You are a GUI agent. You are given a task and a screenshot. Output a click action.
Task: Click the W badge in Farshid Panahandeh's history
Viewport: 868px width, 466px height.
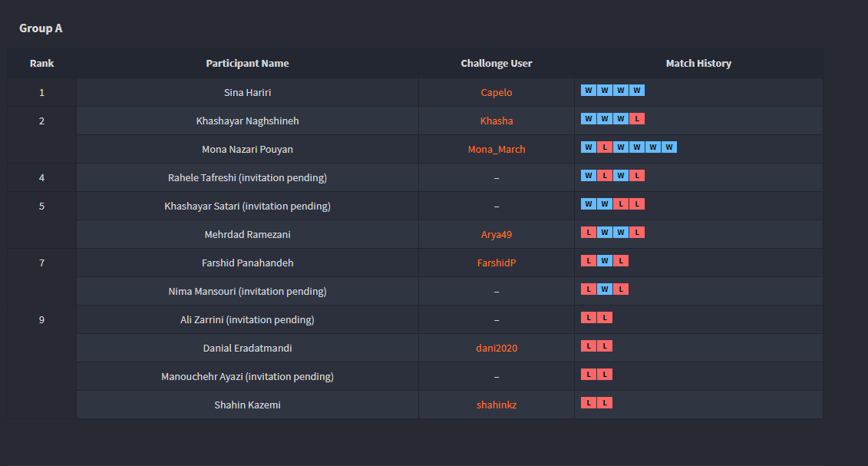coord(605,261)
